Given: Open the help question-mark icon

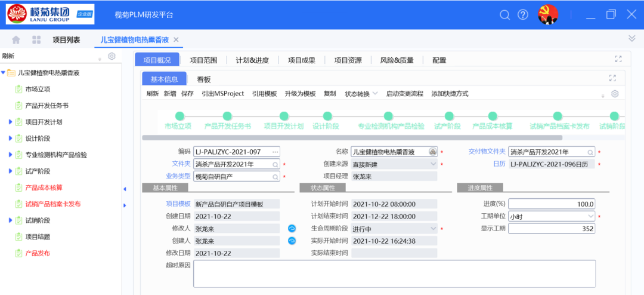Looking at the screenshot, I should (522, 15).
